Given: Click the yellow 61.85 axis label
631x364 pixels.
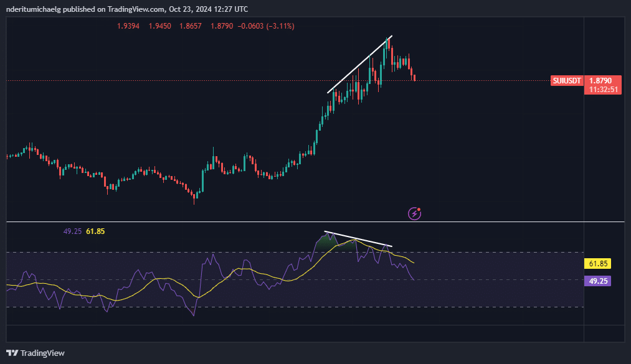Looking at the screenshot, I should point(597,264).
